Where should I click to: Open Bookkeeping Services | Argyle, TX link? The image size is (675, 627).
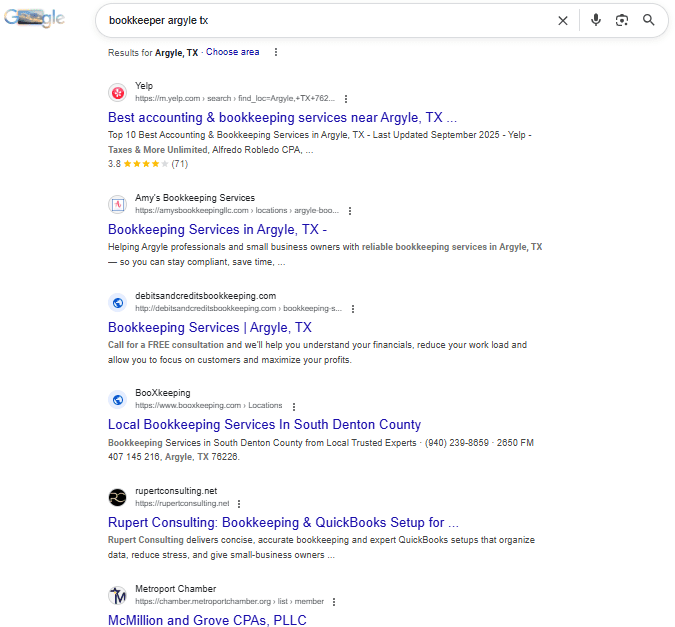[x=210, y=327]
